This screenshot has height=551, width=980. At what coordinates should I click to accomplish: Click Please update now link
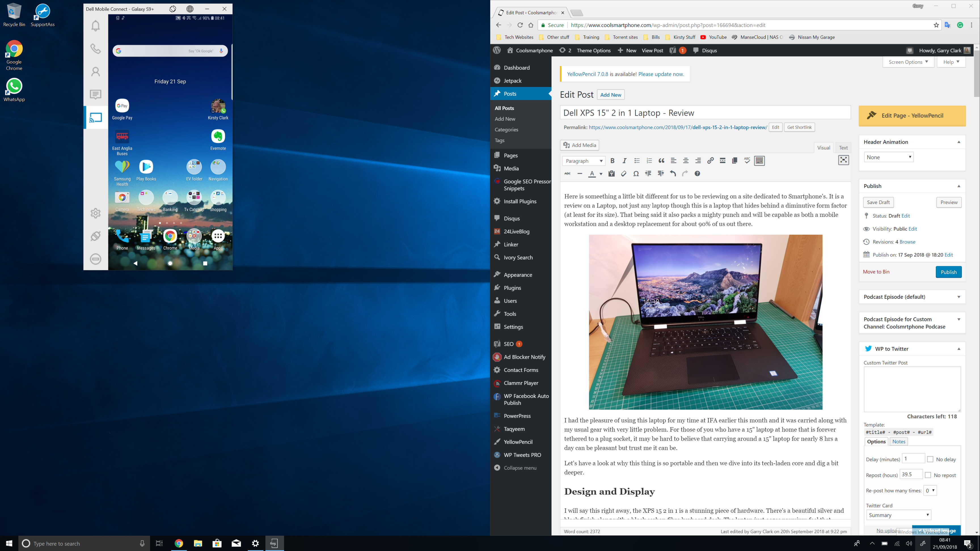point(661,74)
